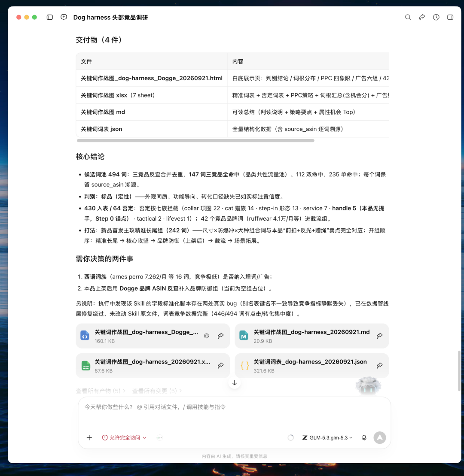464x476 pixels.
Task: Send the message with the arrow button
Action: pyautogui.click(x=379, y=438)
